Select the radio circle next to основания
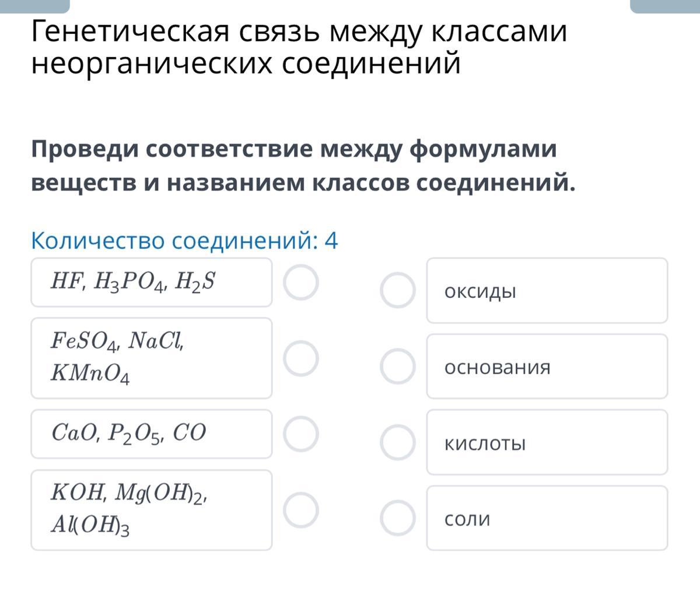This screenshot has height=598, width=700. coord(398,366)
